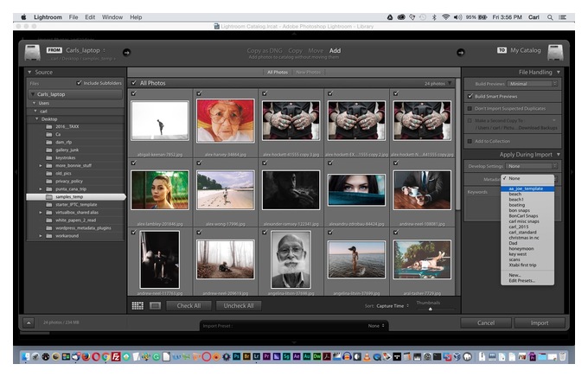Toggle Include Subfolders checkbox
The height and width of the screenshot is (377, 588).
coord(79,83)
